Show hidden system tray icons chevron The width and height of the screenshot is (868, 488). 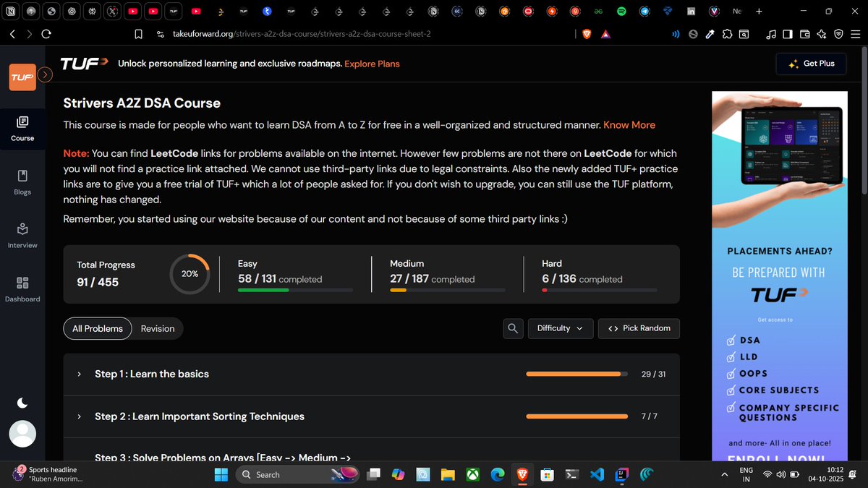coord(725,474)
